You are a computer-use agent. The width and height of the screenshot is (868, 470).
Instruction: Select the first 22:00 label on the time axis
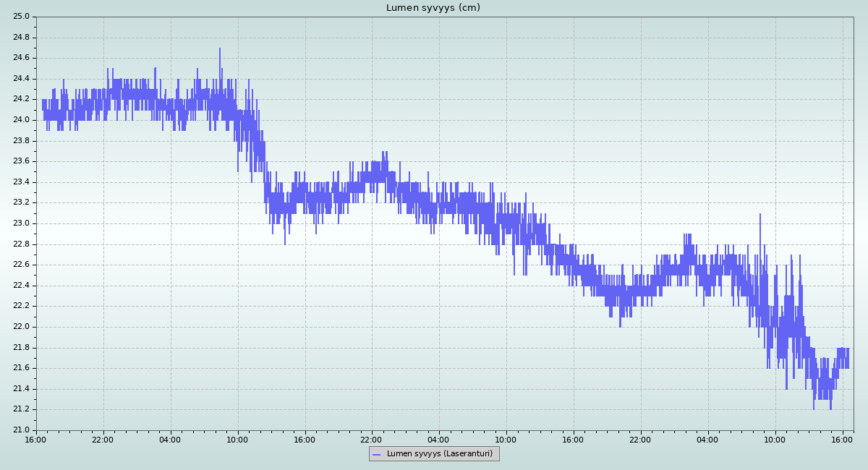(103, 439)
